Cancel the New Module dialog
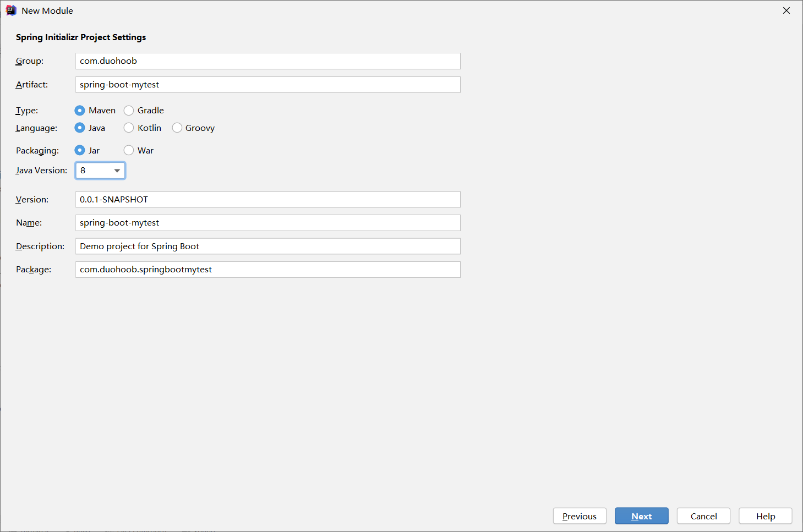This screenshot has height=532, width=803. 703,516
